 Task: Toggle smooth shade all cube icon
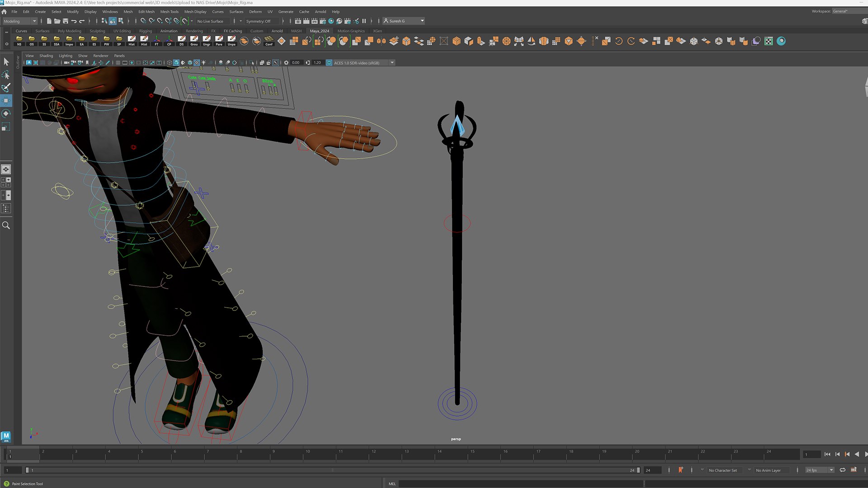pyautogui.click(x=176, y=63)
